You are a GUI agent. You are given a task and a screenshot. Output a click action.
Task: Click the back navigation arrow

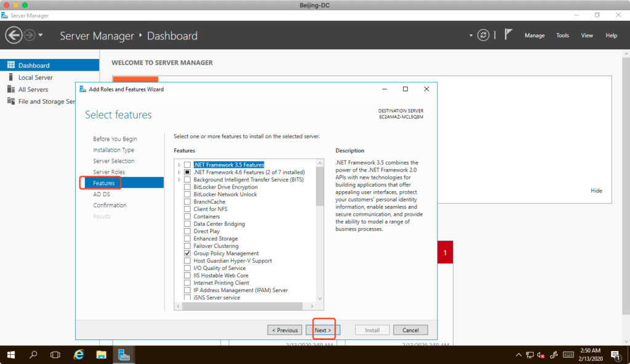pos(14,35)
